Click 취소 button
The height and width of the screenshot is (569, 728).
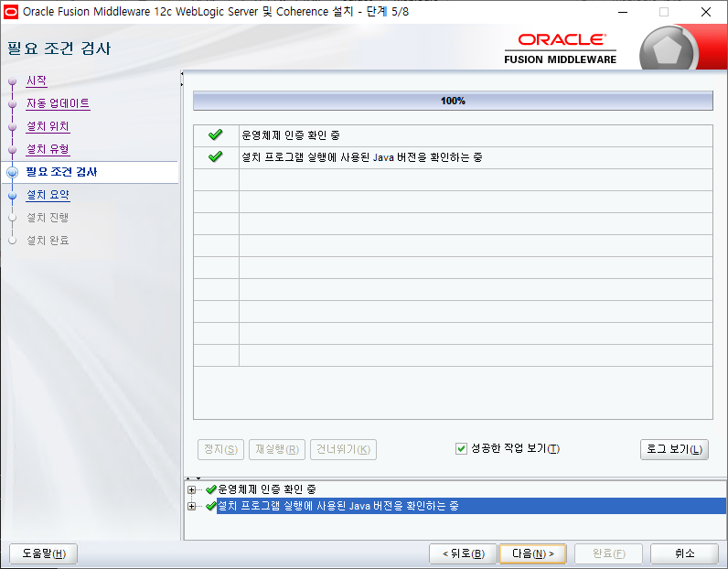point(684,553)
